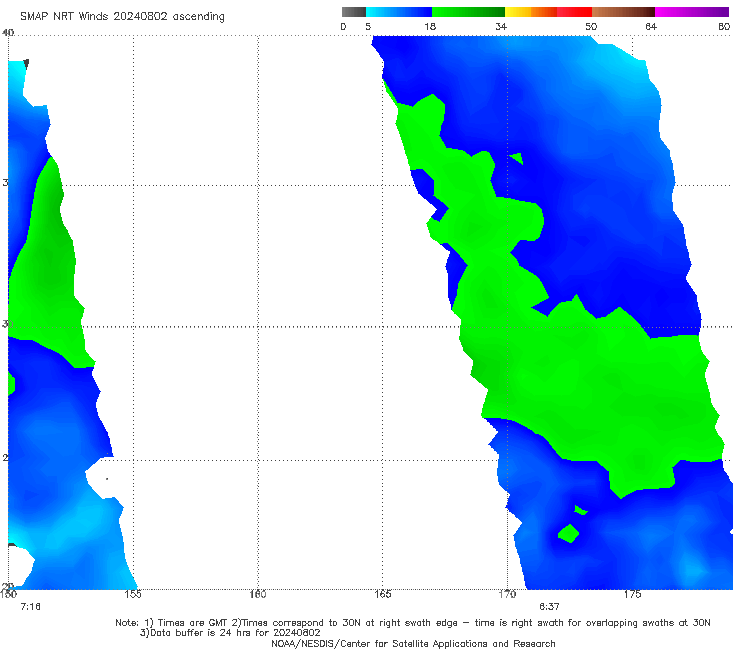This screenshot has width=740, height=650.
Task: Click the 'Times are GMT' note line
Action: 413,623
